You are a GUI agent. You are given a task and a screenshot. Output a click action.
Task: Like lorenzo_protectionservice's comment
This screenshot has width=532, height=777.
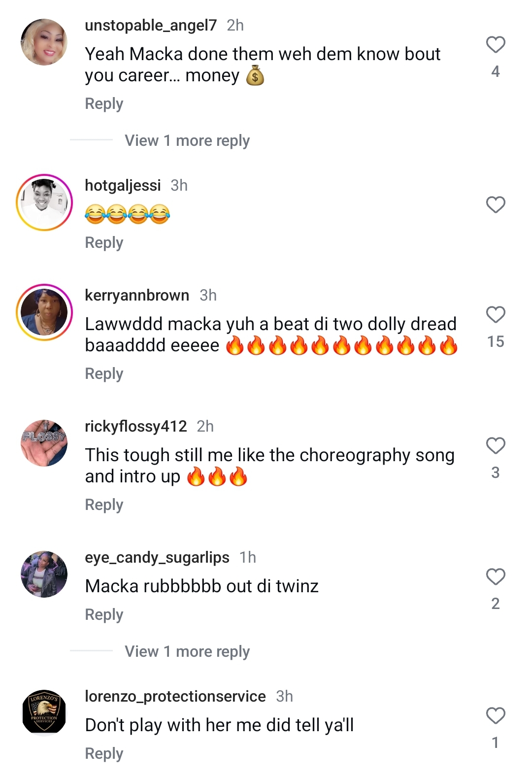[496, 716]
